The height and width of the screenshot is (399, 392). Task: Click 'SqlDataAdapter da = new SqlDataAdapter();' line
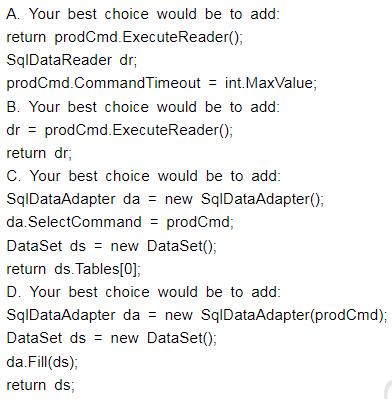[x=165, y=199]
